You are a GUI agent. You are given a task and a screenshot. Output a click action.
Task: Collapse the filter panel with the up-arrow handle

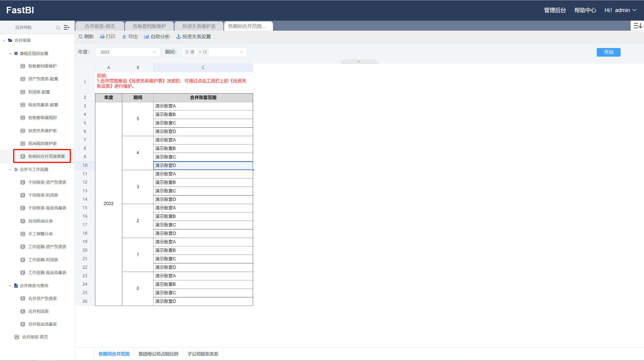pyautogui.click(x=359, y=61)
